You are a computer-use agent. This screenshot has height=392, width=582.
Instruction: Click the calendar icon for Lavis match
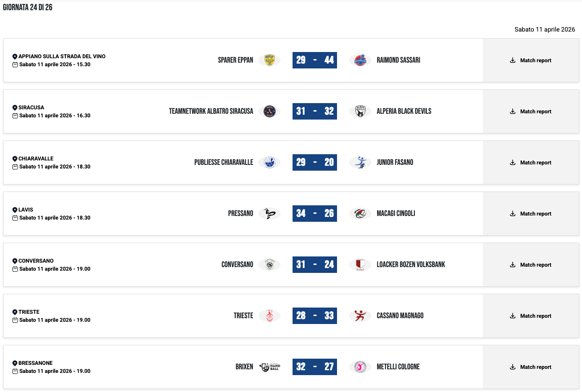point(15,218)
